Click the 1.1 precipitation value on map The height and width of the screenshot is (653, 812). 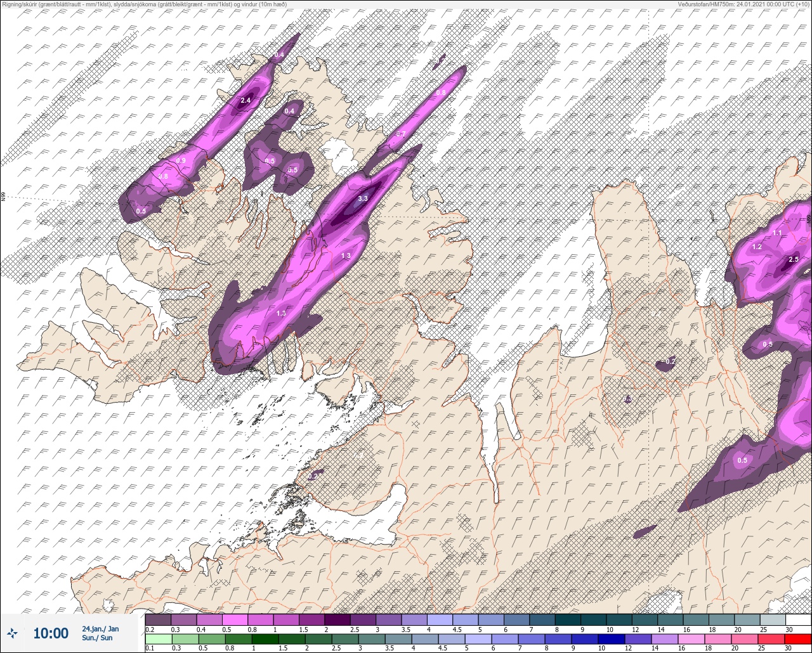[778, 233]
